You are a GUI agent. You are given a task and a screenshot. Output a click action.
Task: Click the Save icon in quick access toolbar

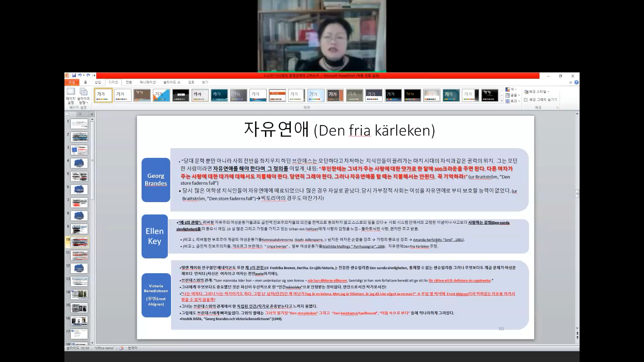[x=74, y=75]
